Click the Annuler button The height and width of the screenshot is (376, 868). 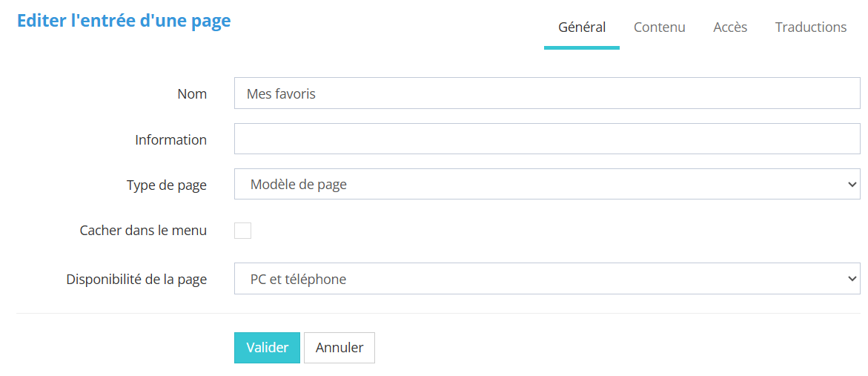click(339, 348)
